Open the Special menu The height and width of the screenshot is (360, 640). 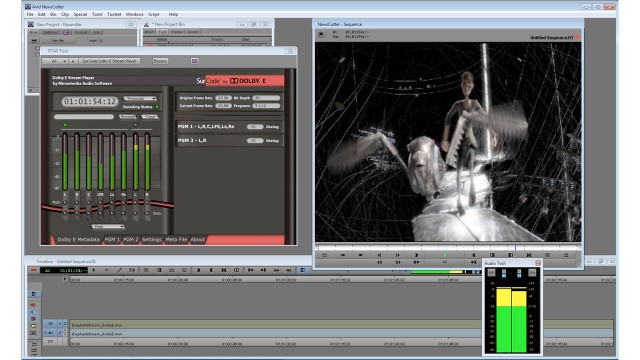80,14
